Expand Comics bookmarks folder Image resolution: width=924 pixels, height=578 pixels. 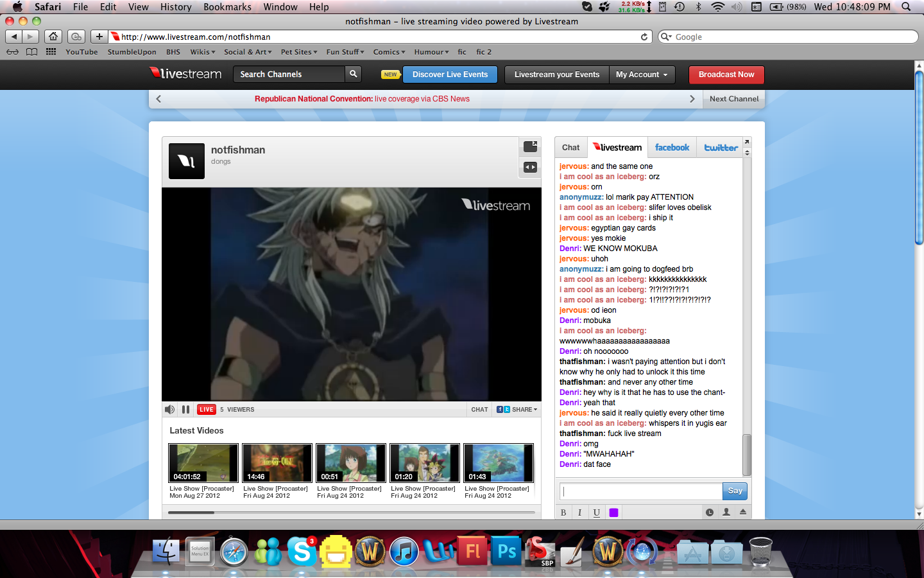click(x=389, y=52)
